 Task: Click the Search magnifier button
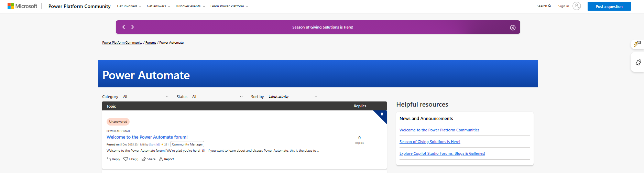(x=544, y=6)
